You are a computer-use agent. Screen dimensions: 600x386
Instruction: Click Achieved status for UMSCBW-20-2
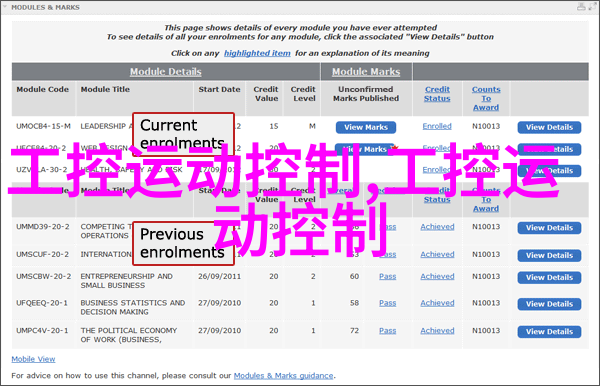pos(437,276)
